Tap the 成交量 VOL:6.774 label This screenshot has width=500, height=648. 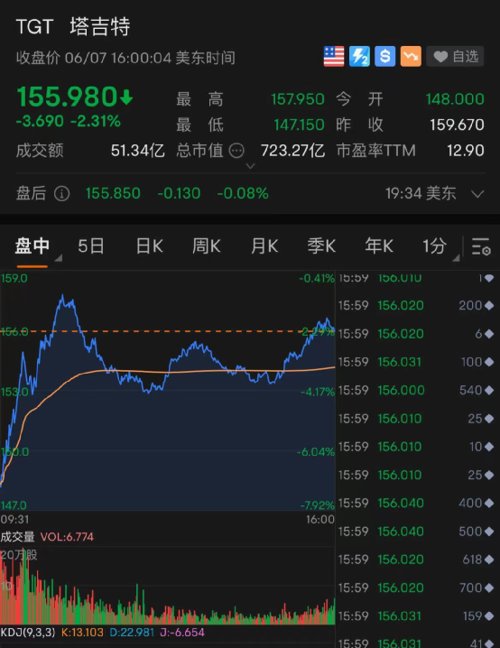47,537
